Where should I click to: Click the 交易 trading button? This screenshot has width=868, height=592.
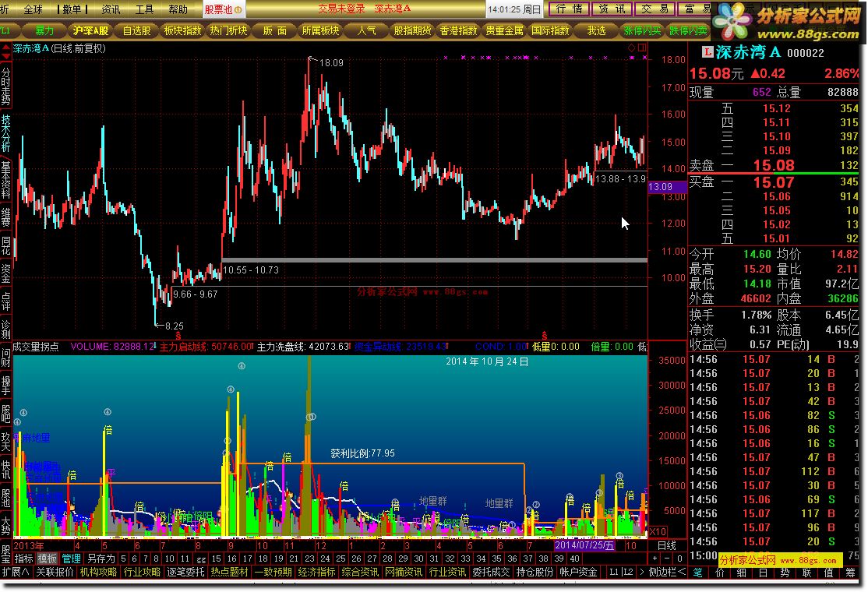click(x=655, y=9)
